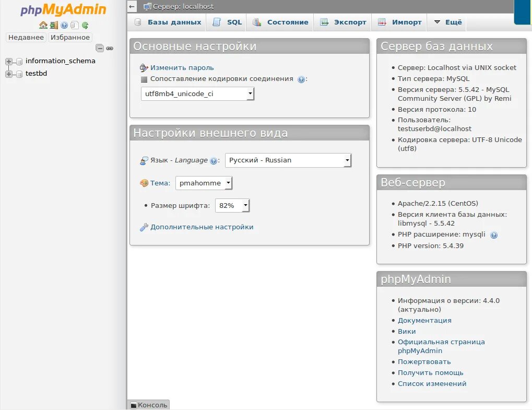Click the text 'PHP version: 5.4.39'
The width and height of the screenshot is (532, 410).
click(x=431, y=245)
